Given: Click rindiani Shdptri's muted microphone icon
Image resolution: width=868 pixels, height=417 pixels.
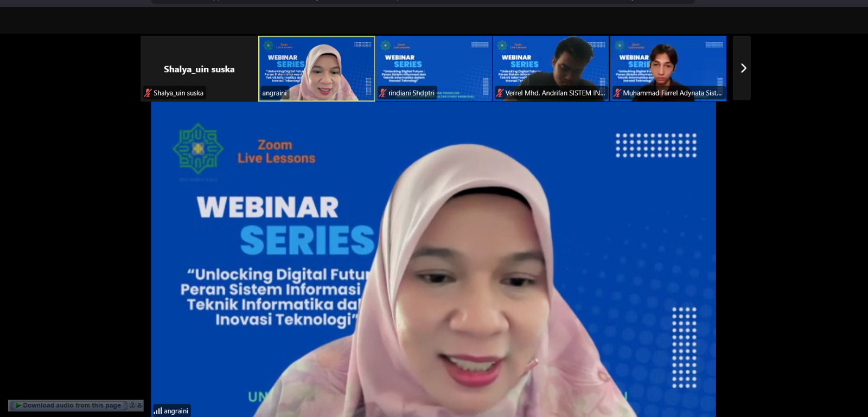Looking at the screenshot, I should click(382, 93).
